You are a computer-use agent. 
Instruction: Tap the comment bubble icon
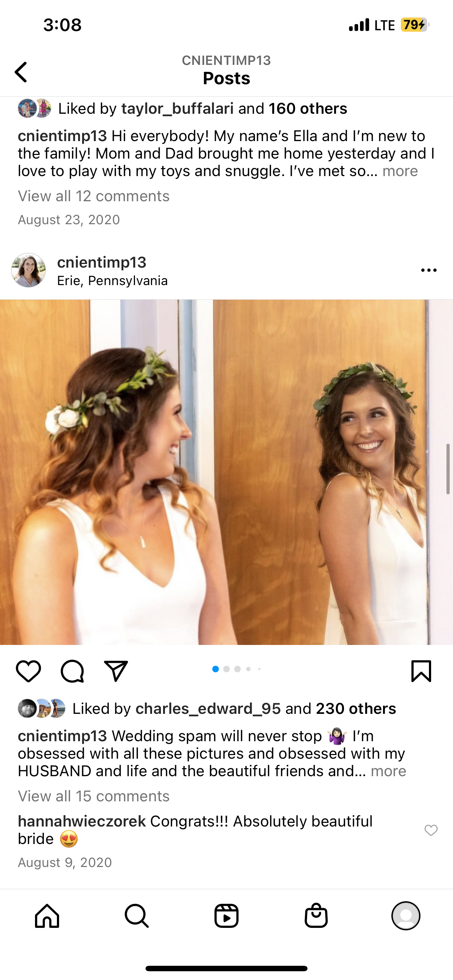(x=72, y=671)
